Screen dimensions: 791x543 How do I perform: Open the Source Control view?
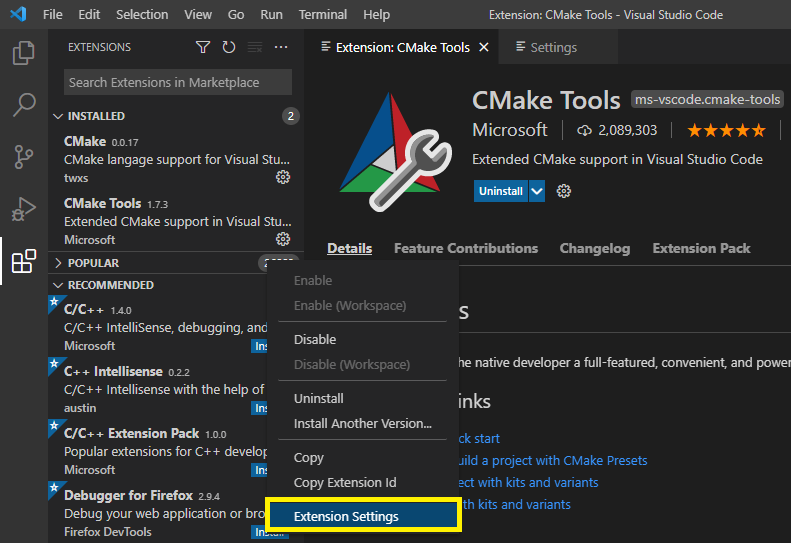(23, 157)
